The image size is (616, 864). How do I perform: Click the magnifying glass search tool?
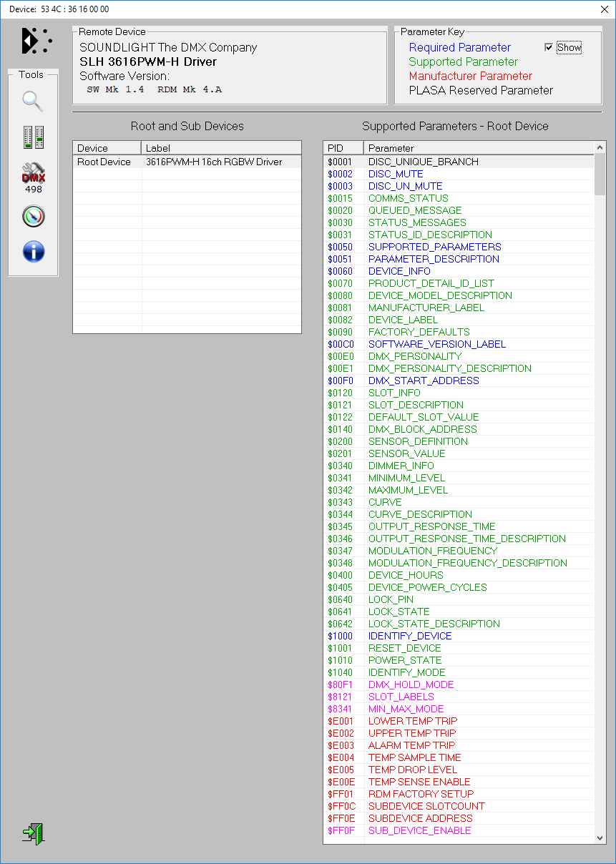[33, 102]
